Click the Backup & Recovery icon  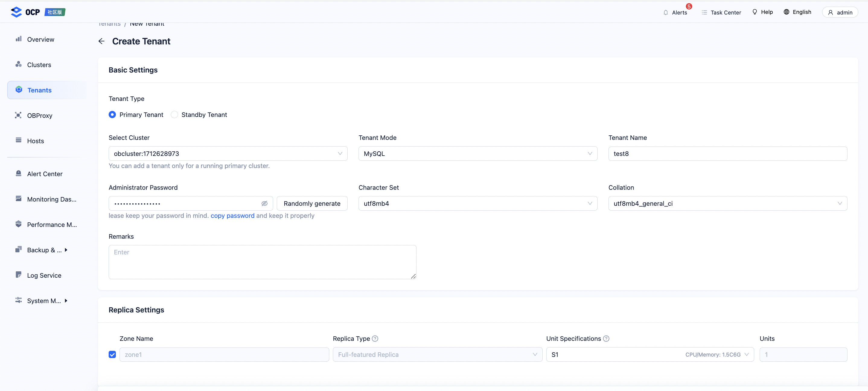[x=18, y=249]
